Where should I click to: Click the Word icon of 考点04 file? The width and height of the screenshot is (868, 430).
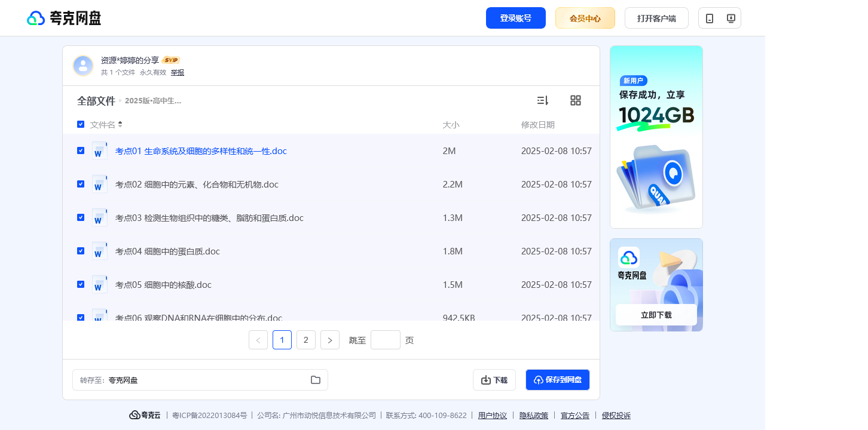tap(100, 251)
